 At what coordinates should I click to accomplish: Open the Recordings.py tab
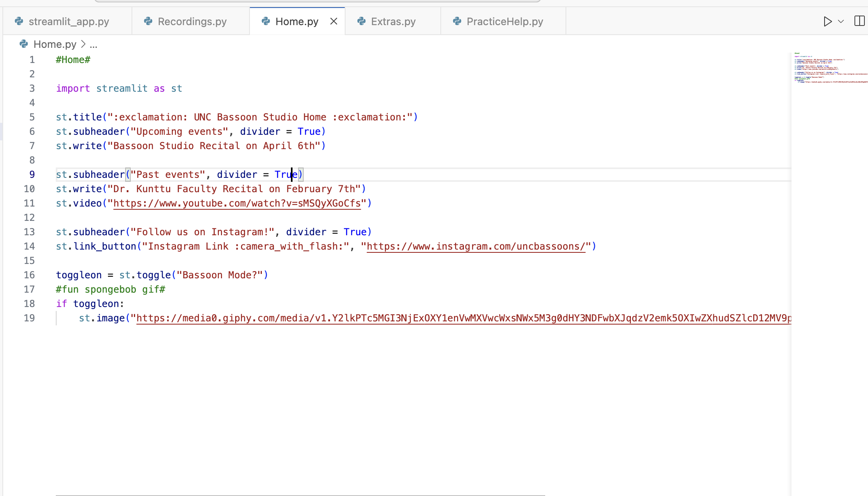[192, 22]
